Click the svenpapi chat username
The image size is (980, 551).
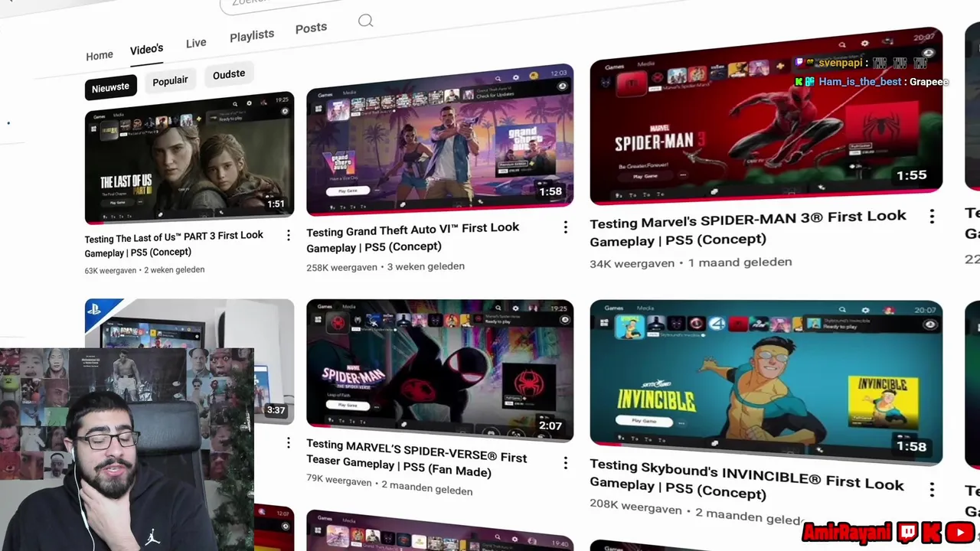tap(841, 63)
